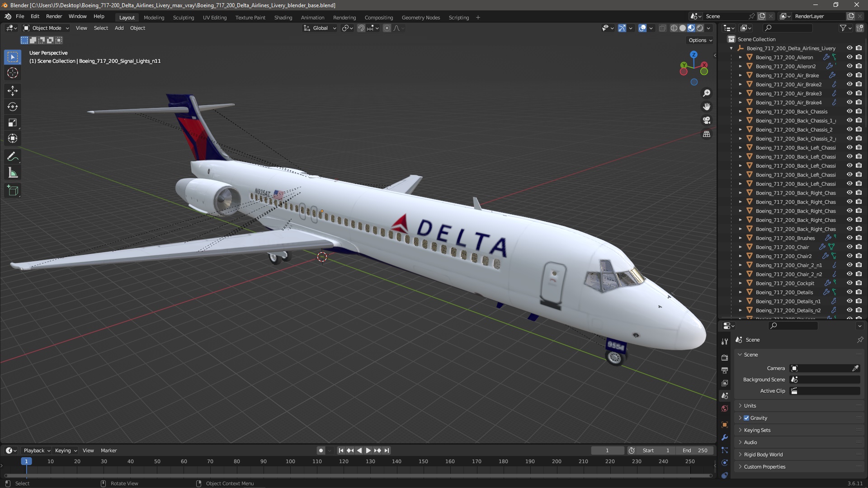Activate the 3D Cursor tool

click(x=13, y=73)
